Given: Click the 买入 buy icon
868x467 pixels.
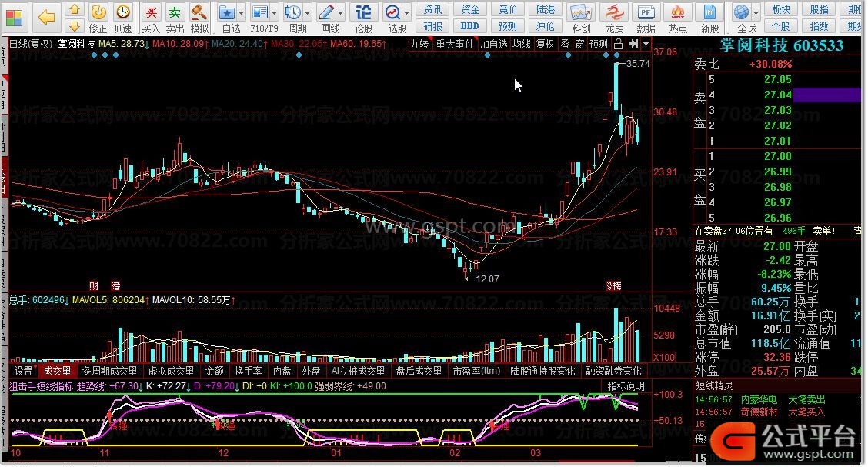Looking at the screenshot, I should (x=151, y=18).
